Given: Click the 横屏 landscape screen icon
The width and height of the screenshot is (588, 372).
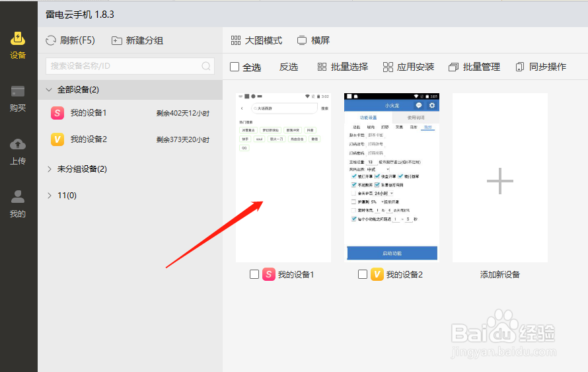Looking at the screenshot, I should click(302, 40).
